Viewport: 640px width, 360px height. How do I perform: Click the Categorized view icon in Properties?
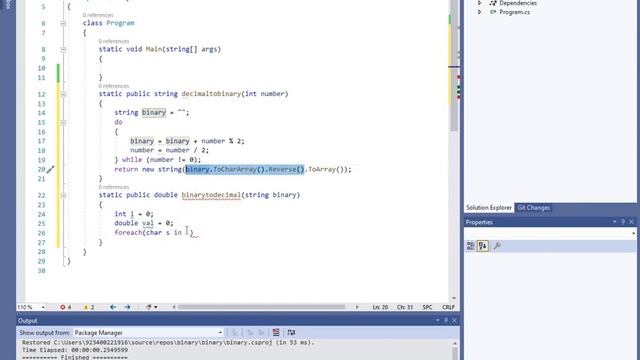pyautogui.click(x=471, y=246)
